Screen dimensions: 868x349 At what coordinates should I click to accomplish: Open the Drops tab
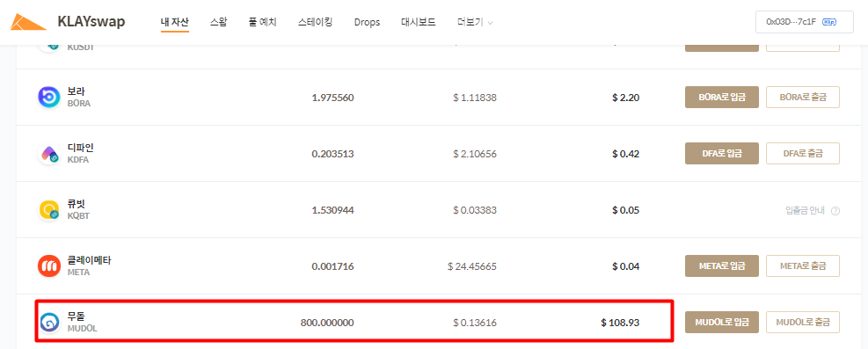pos(367,23)
